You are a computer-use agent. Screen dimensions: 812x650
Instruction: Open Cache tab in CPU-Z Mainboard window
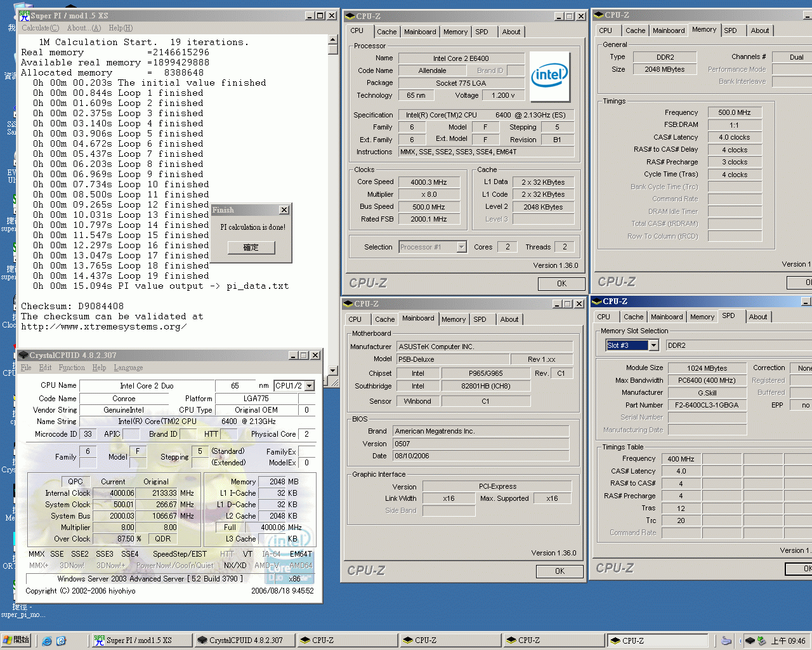pyautogui.click(x=384, y=319)
